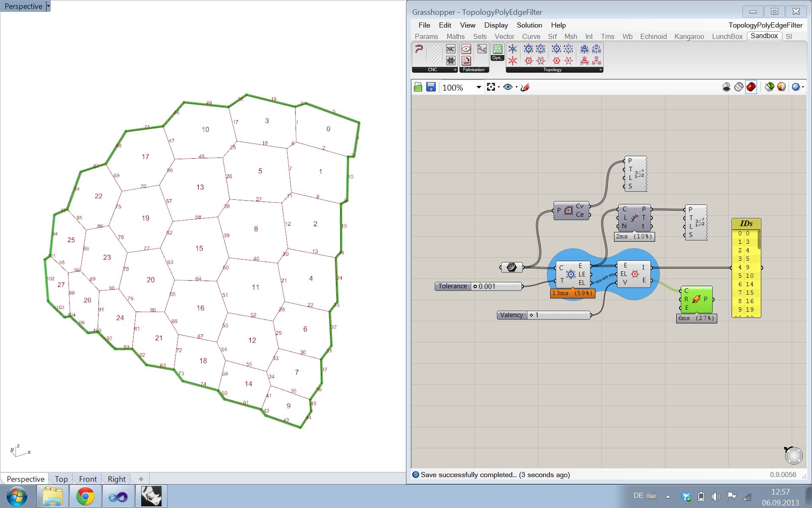Expand the Topology panel with plus arrow
812x508 pixels.
[600, 70]
